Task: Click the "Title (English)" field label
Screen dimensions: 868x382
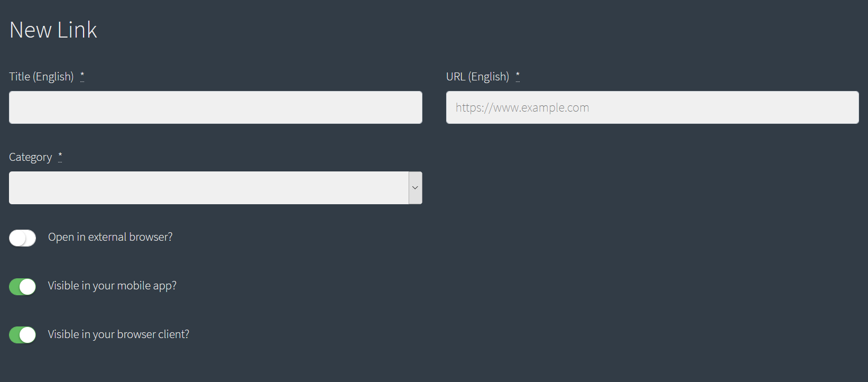Action: point(41,77)
